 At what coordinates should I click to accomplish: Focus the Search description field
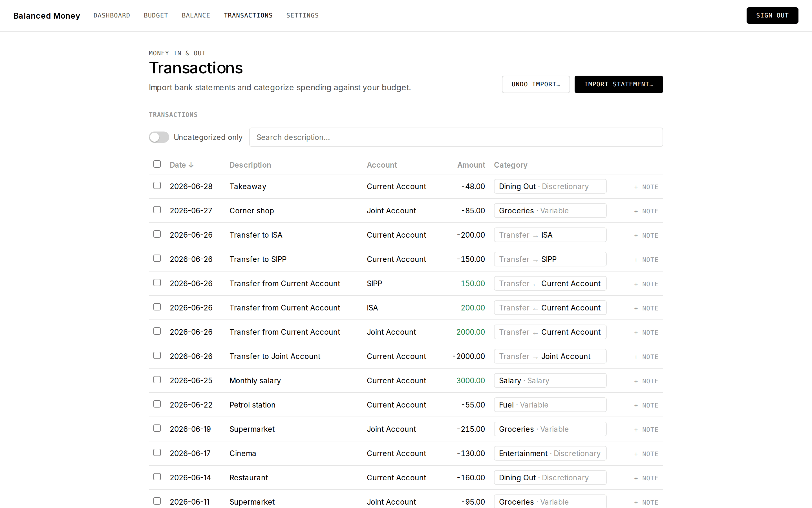coord(456,137)
